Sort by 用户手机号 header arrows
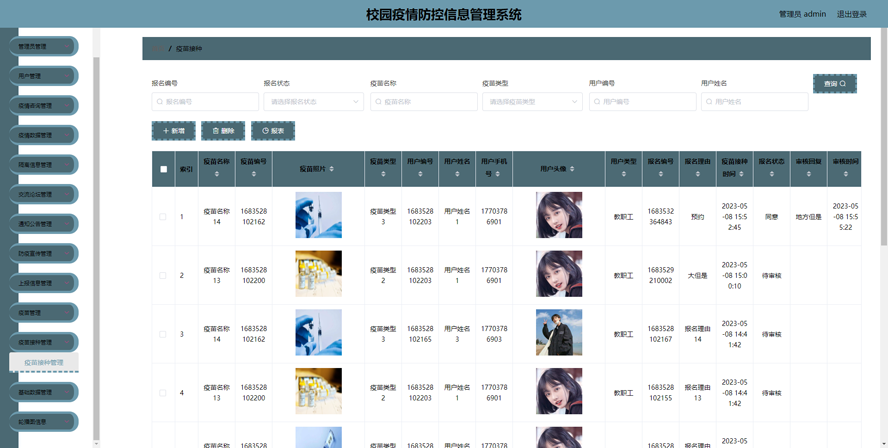This screenshot has width=888, height=448. point(497,174)
